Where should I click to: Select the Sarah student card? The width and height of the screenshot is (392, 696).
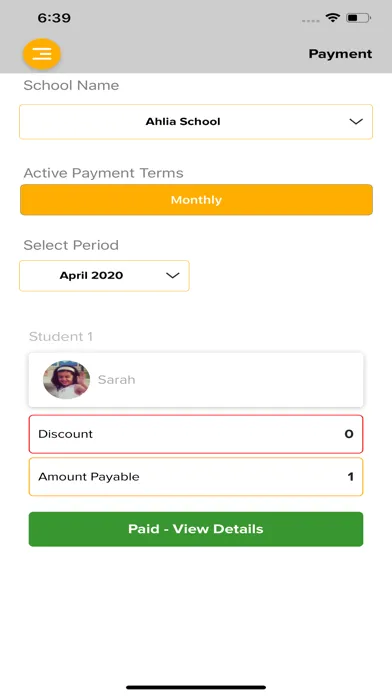tap(196, 380)
